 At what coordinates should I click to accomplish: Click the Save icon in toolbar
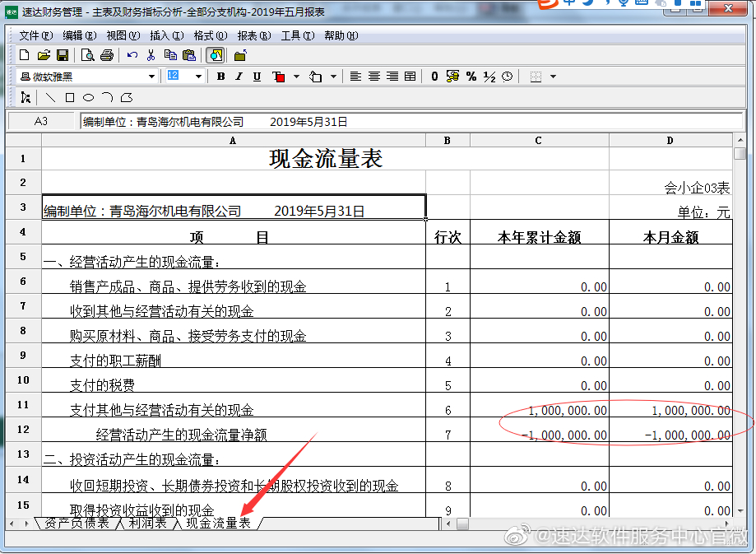pyautogui.click(x=63, y=55)
